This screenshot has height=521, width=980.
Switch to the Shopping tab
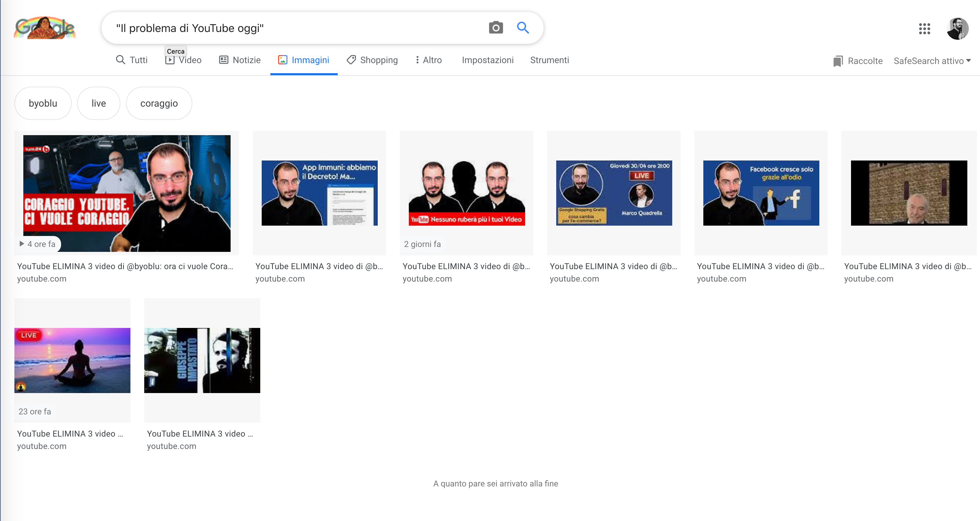coord(372,60)
